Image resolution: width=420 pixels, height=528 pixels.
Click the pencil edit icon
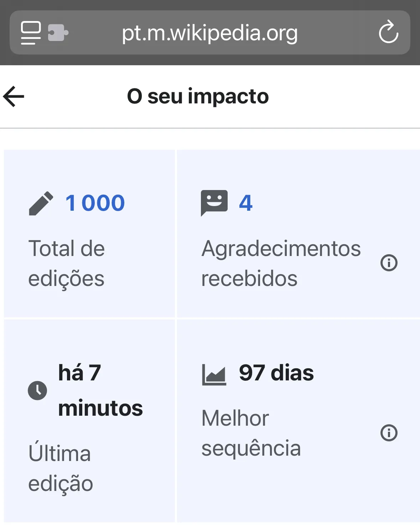point(41,203)
